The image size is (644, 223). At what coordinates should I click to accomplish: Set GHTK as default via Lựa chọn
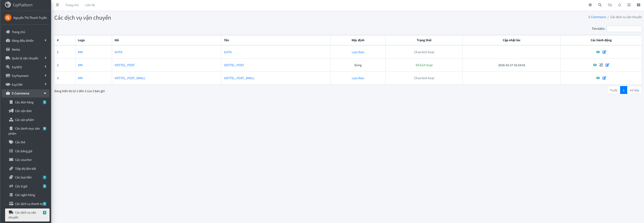358,52
